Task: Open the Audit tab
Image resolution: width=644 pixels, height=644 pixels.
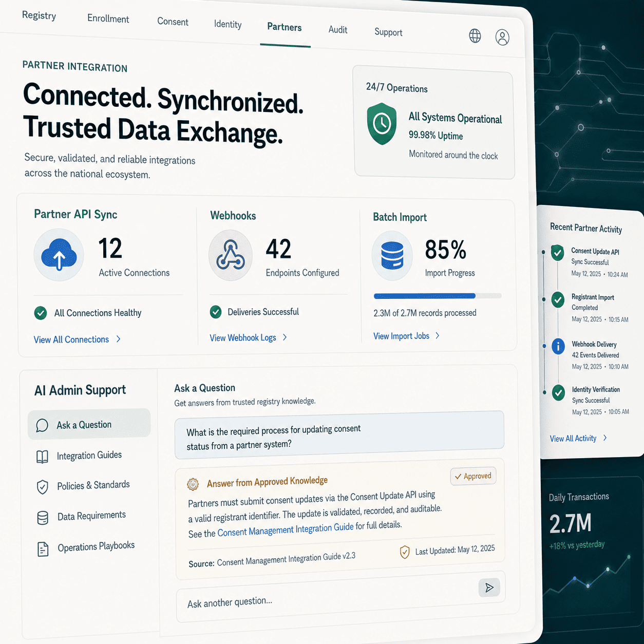Action: [338, 30]
